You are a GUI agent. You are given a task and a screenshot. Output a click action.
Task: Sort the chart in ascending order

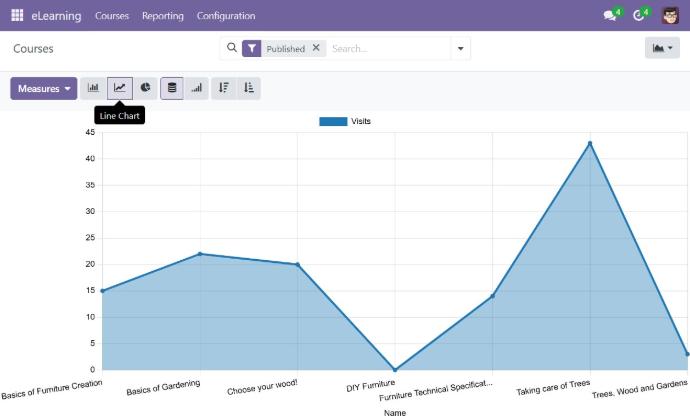(x=249, y=88)
